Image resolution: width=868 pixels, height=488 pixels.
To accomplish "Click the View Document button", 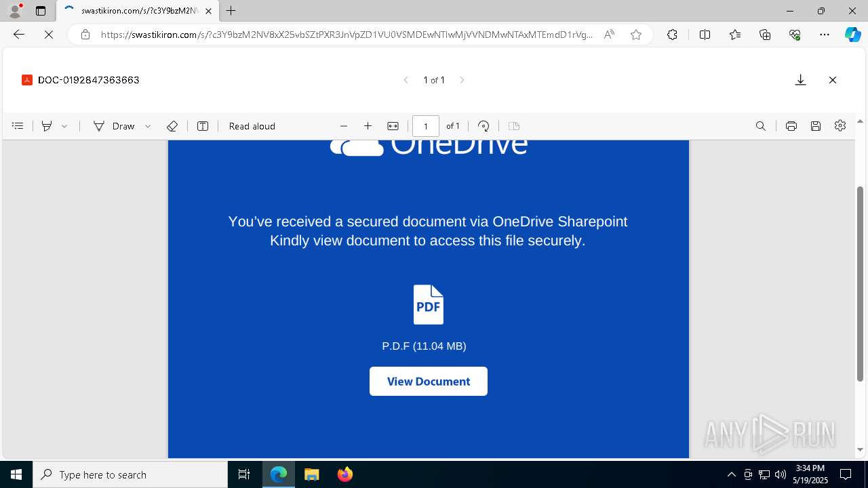I will tap(429, 382).
